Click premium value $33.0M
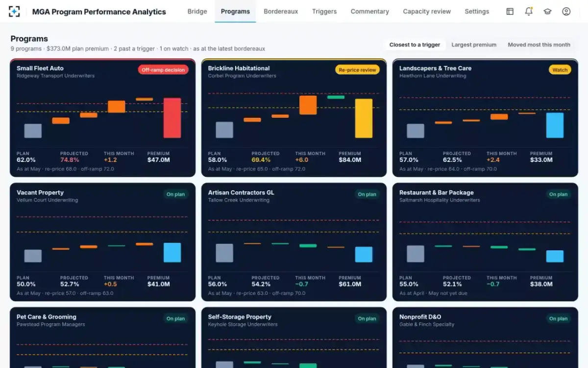Image resolution: width=588 pixels, height=368 pixels. point(541,160)
